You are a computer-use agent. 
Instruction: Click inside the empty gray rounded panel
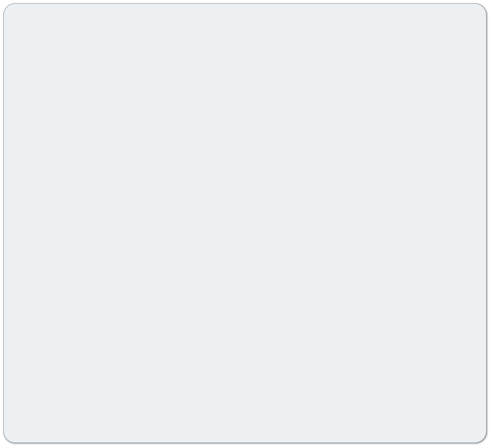click(x=245, y=223)
